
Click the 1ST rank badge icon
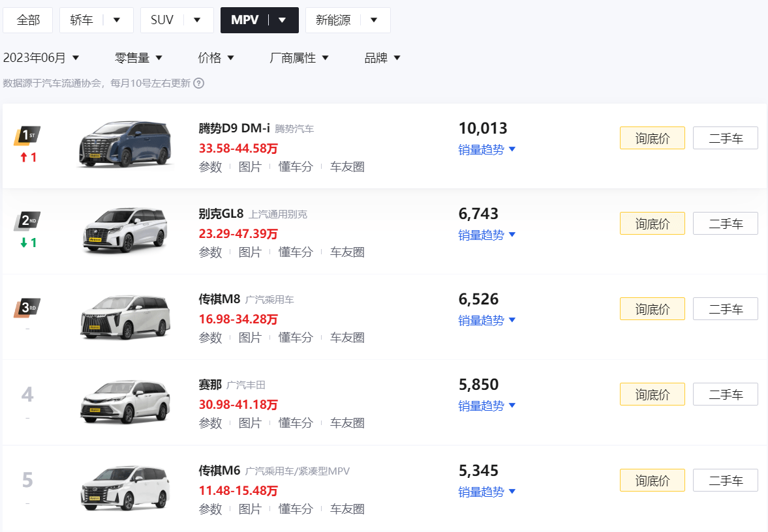[x=26, y=136]
